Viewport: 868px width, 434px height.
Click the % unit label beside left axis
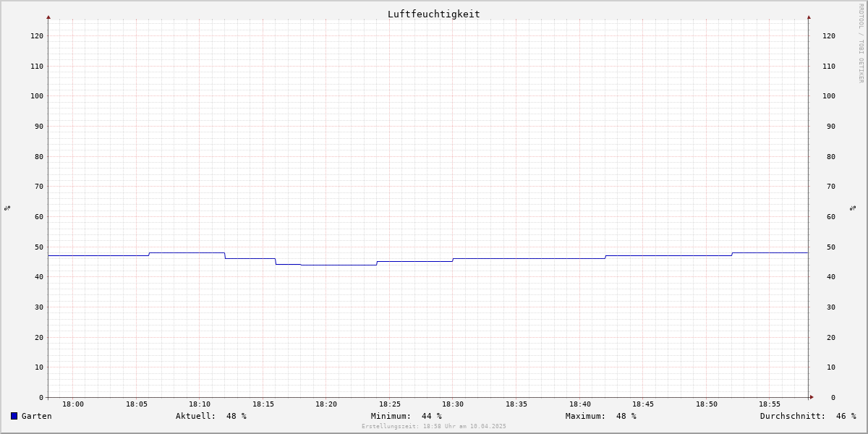(x=7, y=208)
